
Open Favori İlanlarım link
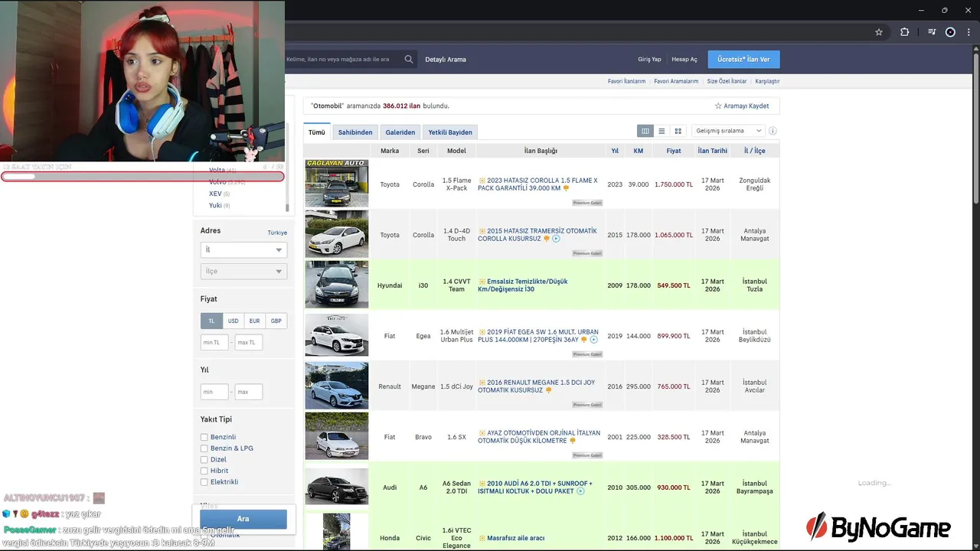627,81
